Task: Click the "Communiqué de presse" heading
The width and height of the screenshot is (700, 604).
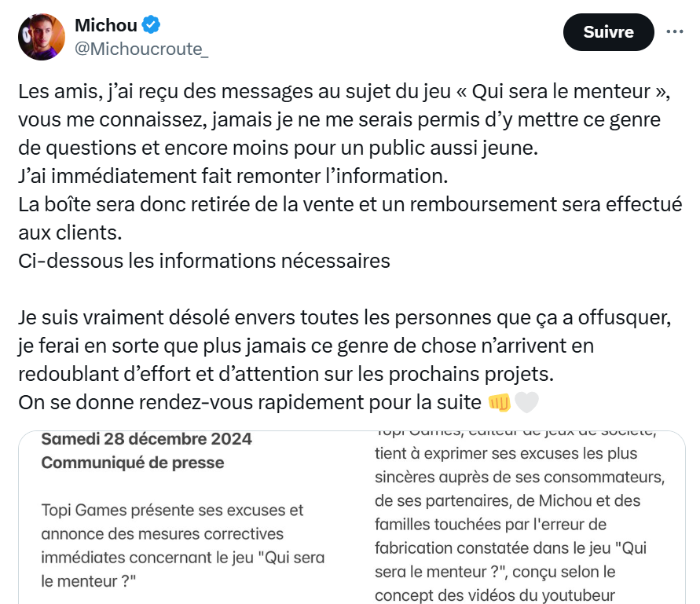Action: 133,463
